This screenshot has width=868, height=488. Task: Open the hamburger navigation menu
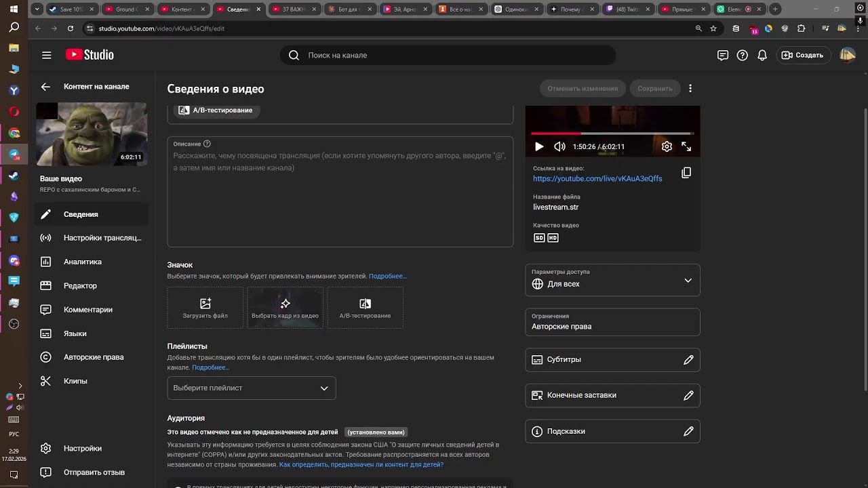tap(46, 55)
